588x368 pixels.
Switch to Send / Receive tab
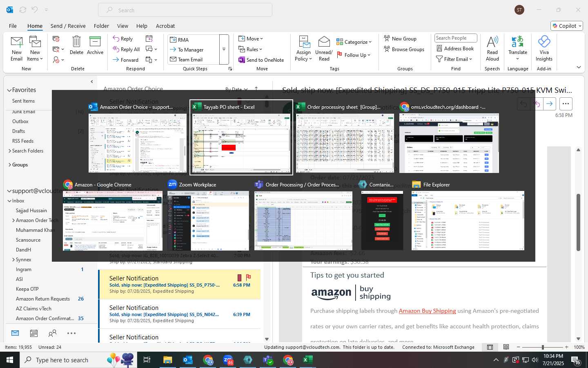(x=68, y=26)
